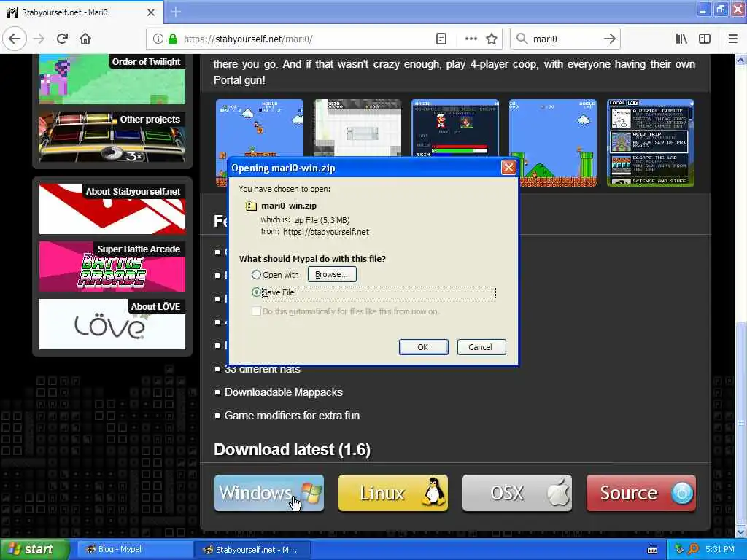The image size is (747, 560).
Task: Click Game modifiers for extra fun text
Action: click(292, 416)
